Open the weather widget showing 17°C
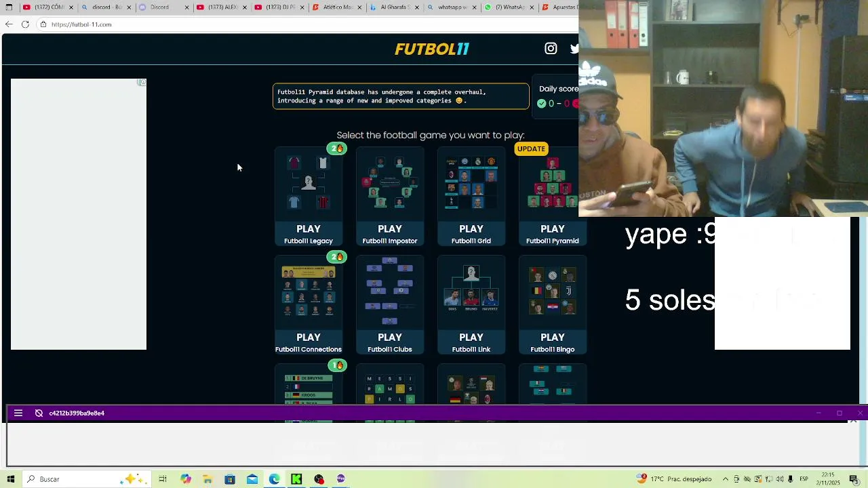 tap(674, 479)
